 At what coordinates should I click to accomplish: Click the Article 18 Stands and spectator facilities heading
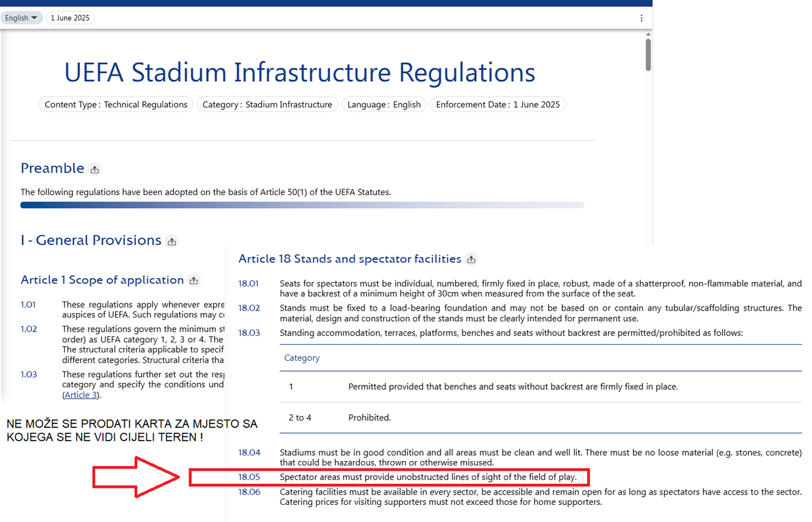point(350,258)
